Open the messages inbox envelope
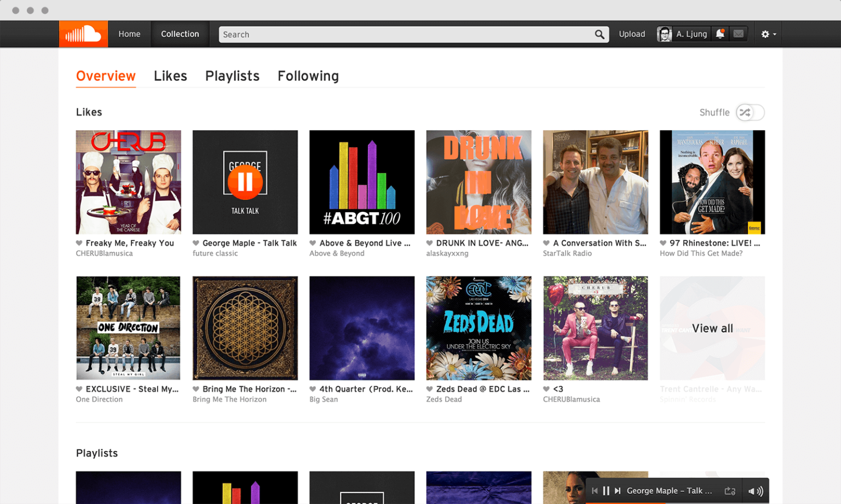Screen dimensions: 841x504 (738, 34)
